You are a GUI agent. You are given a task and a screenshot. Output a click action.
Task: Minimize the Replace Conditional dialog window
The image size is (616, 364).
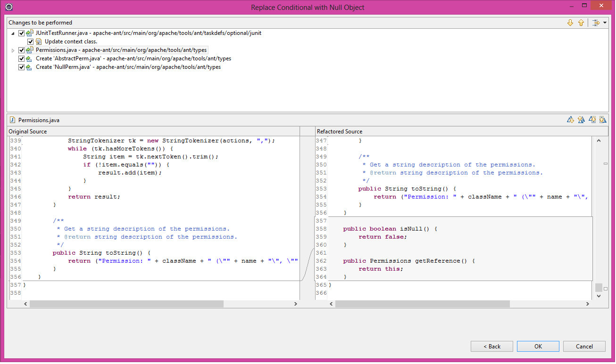coord(572,6)
